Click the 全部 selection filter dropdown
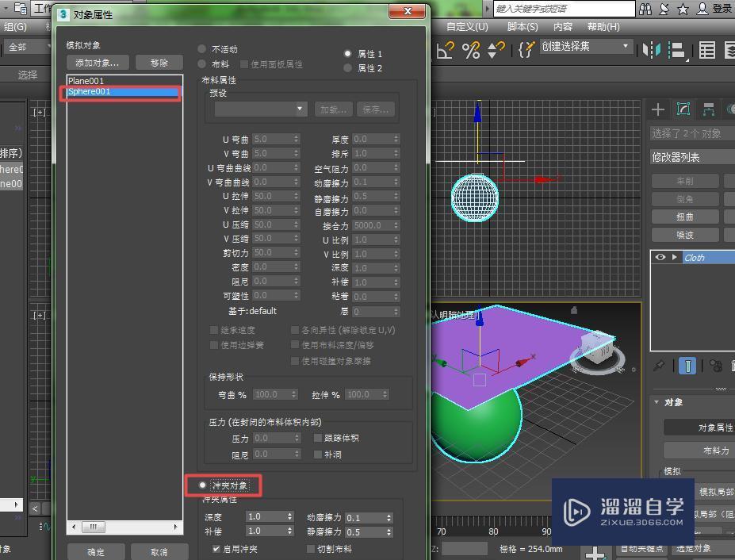This screenshot has width=735, height=560. 27,47
